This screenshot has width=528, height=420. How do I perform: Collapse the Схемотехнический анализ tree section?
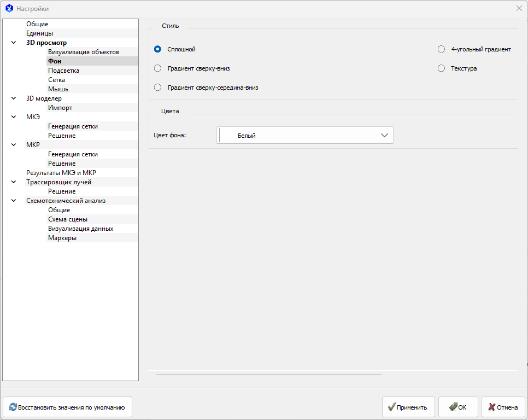click(14, 201)
